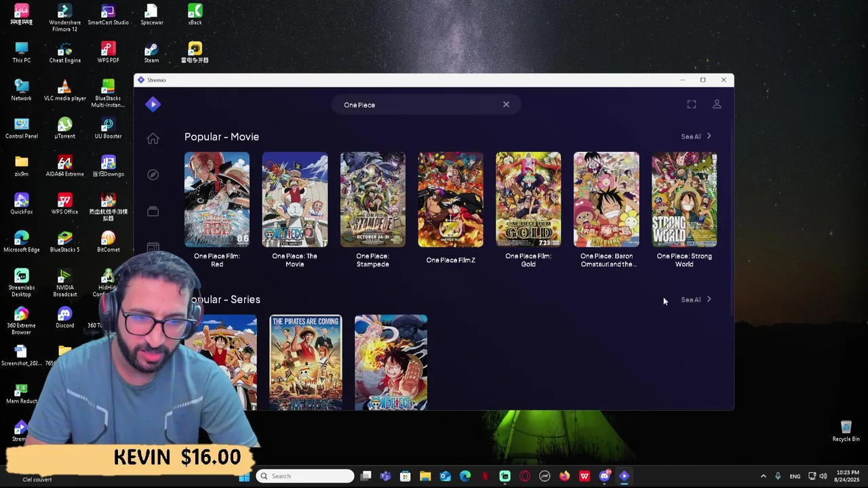Screen dimensions: 868x488
Task: Open the Luffy fire-fist series poster
Action: pyautogui.click(x=391, y=362)
